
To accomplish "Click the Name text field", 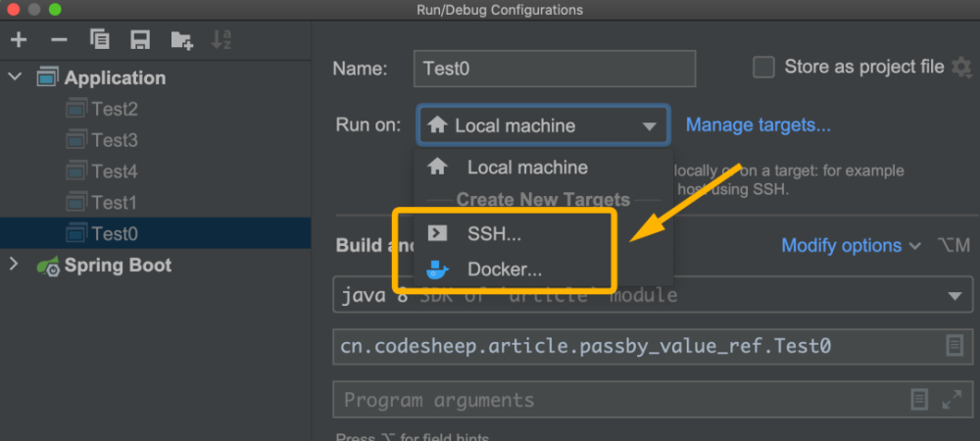I will (554, 69).
